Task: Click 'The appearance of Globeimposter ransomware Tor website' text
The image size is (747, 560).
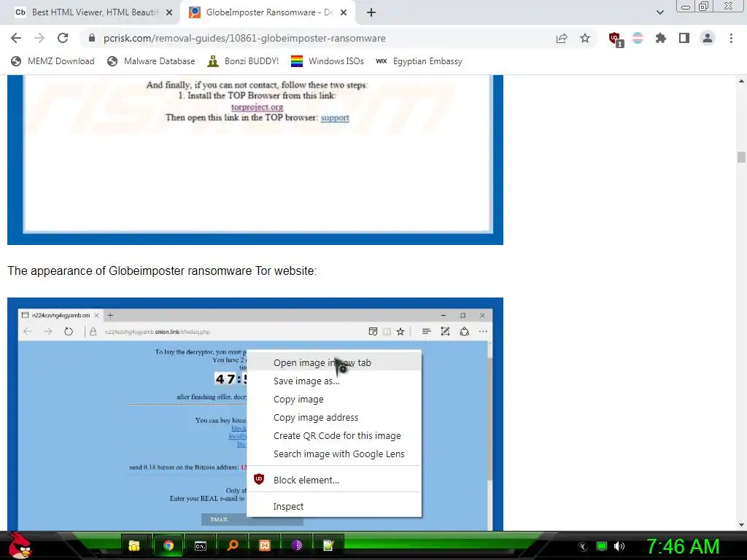Action: [162, 271]
